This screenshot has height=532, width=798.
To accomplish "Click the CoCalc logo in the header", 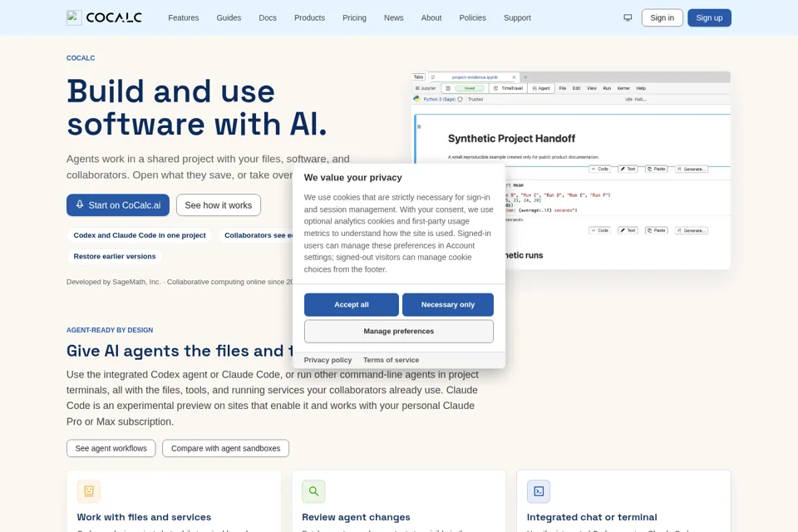I will [x=105, y=17].
